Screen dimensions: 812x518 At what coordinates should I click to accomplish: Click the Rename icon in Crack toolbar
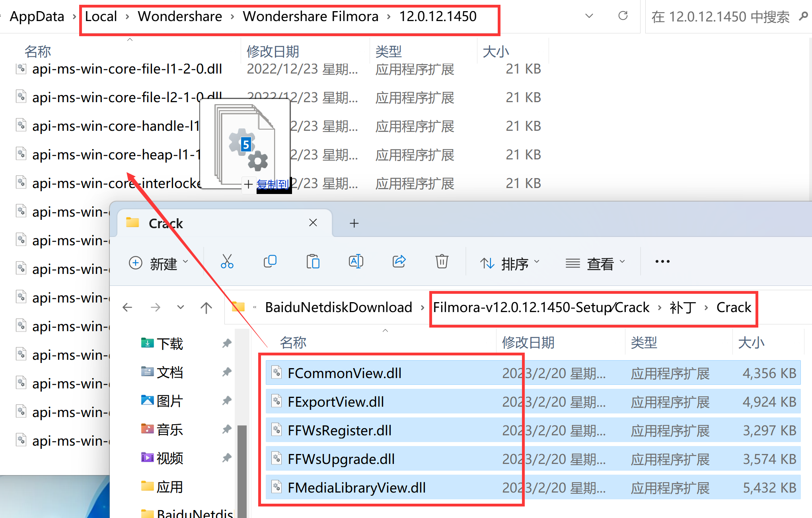(x=356, y=262)
